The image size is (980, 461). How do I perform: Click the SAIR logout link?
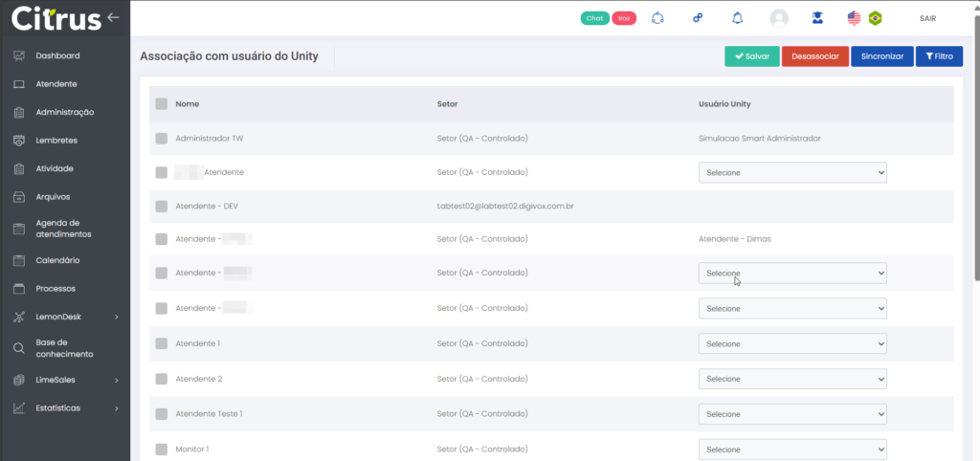[x=927, y=18]
